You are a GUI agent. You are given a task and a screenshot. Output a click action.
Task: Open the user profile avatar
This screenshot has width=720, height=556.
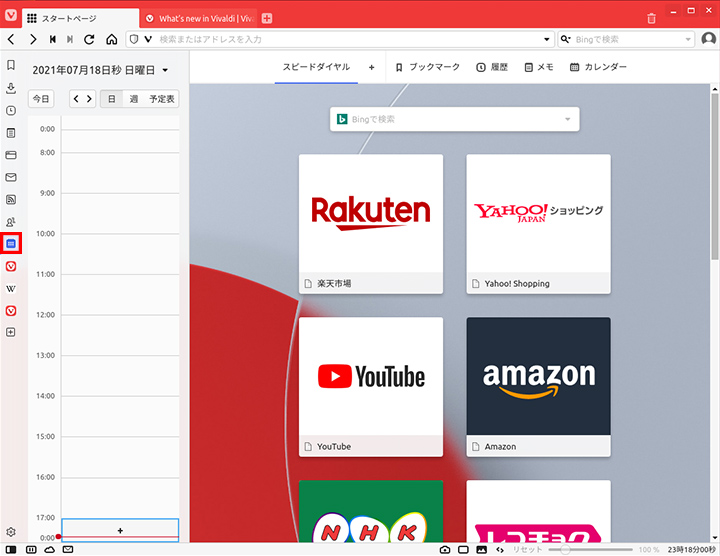709,39
